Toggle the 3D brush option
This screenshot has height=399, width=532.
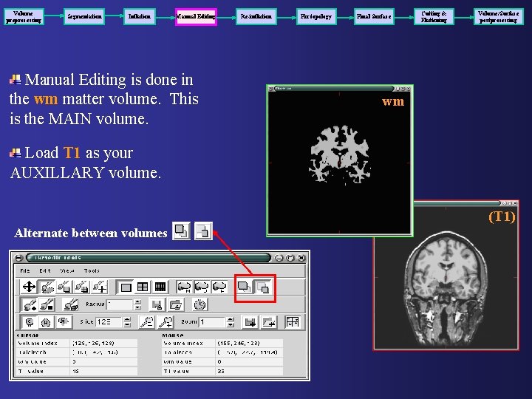click(71, 304)
